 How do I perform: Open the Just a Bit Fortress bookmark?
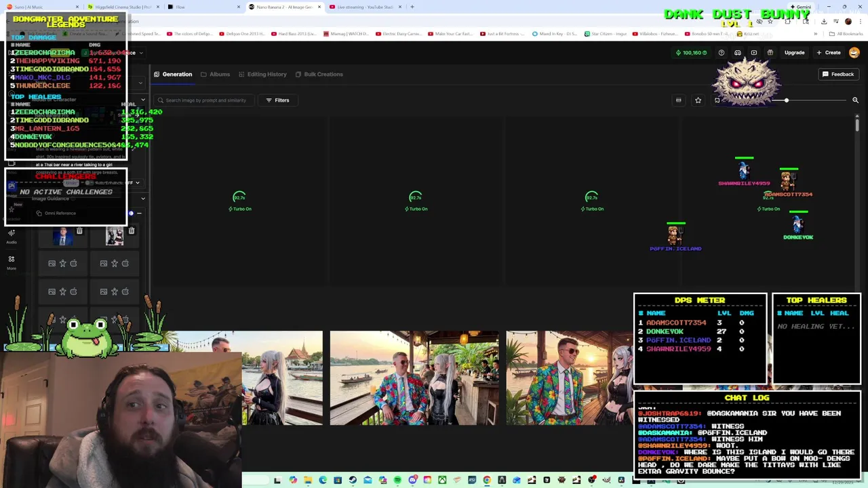(501, 33)
